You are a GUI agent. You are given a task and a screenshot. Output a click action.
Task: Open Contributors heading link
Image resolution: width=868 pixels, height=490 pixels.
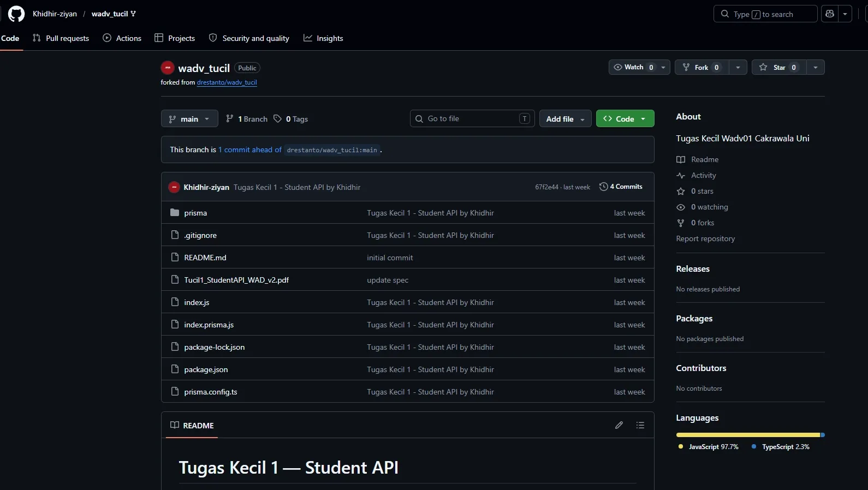click(701, 368)
